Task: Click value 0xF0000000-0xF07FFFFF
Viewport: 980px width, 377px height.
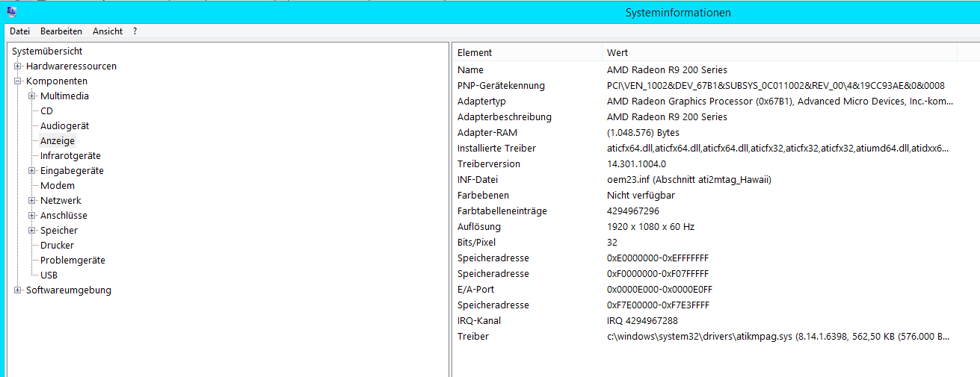Action: coord(658,274)
